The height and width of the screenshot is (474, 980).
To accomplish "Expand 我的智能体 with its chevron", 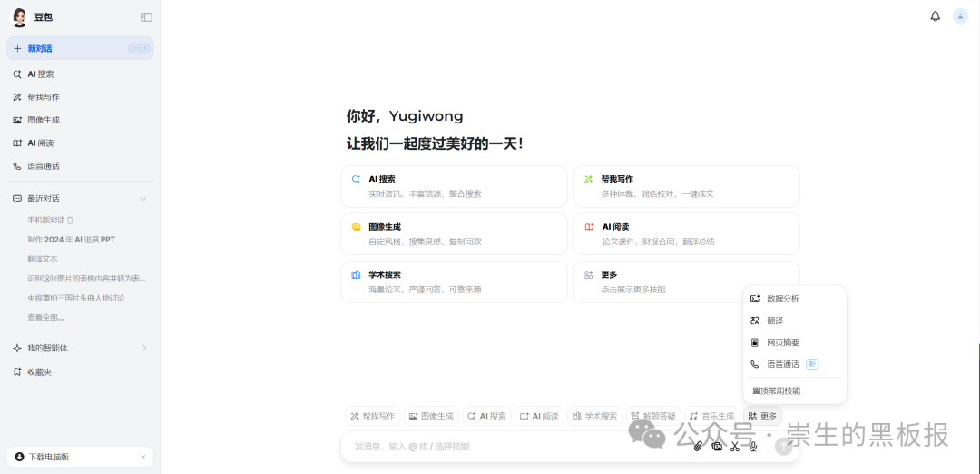I will pos(143,348).
